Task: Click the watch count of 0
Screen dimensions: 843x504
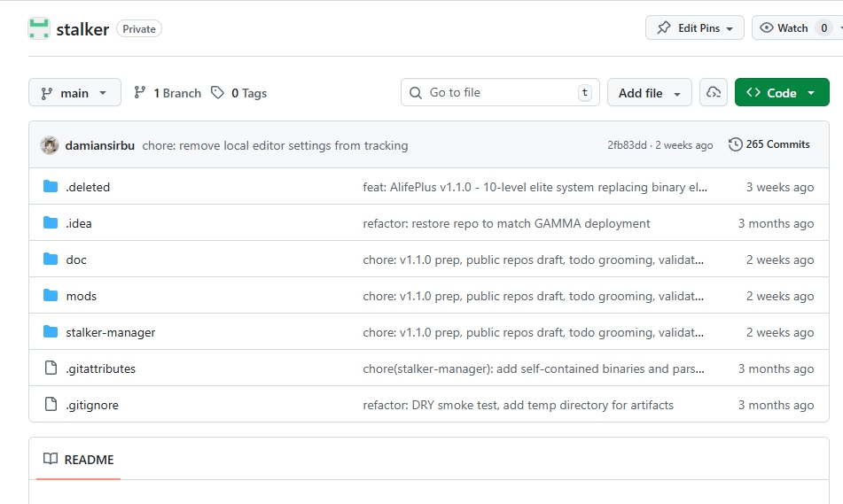Action: click(823, 28)
